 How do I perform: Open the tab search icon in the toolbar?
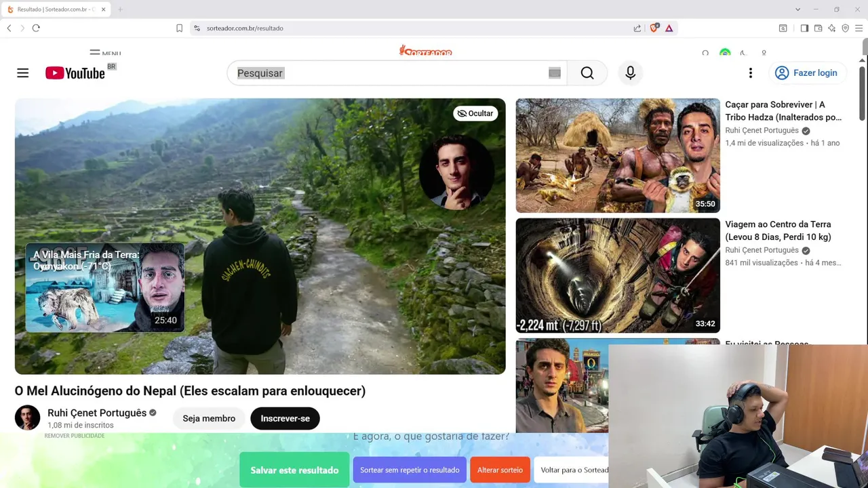[783, 28]
